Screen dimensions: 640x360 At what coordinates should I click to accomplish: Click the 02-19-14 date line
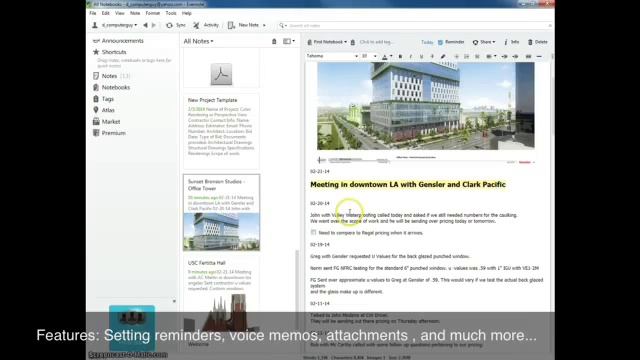(x=320, y=244)
